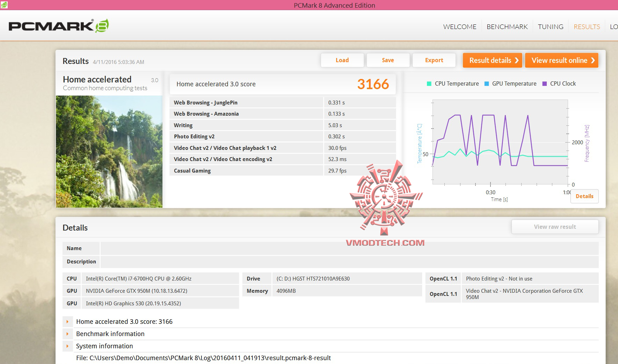Open the WELCOME tab

point(460,27)
